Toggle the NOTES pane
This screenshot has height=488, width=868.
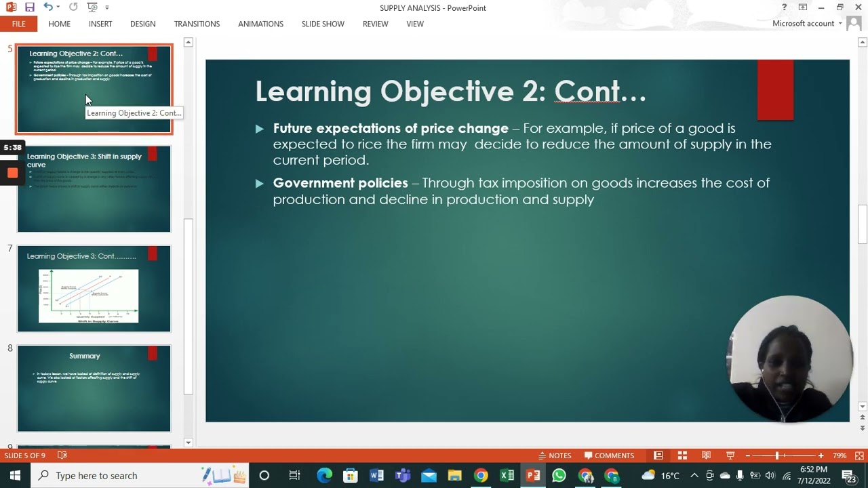point(555,455)
